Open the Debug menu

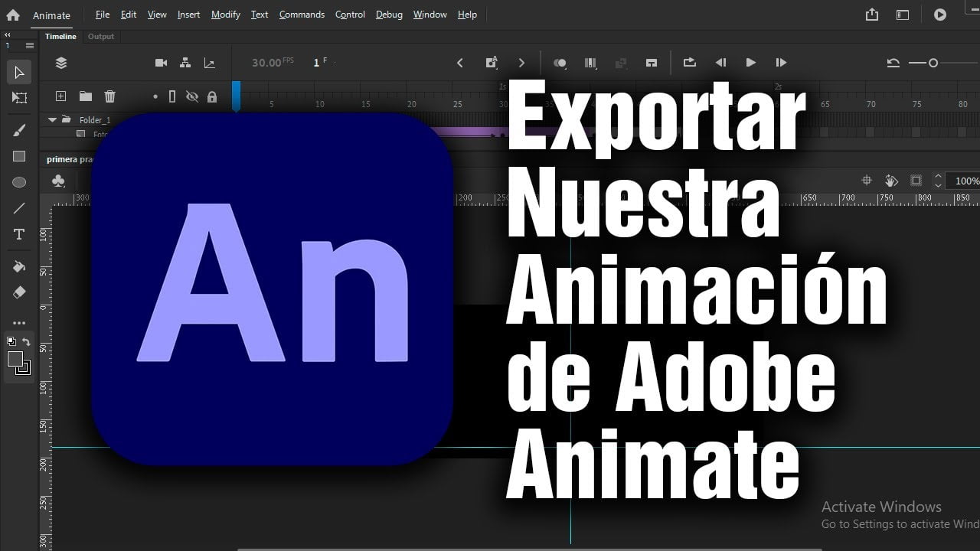click(x=389, y=15)
